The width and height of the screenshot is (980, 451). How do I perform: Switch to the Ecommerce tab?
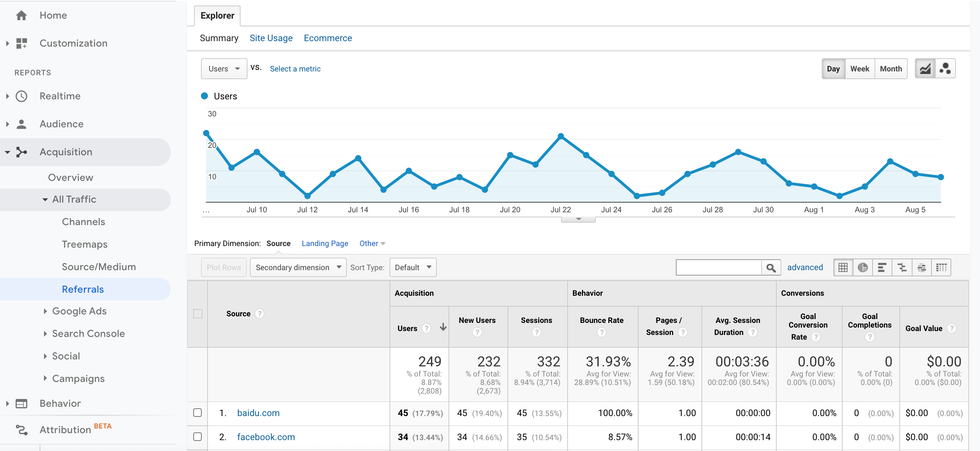point(328,38)
